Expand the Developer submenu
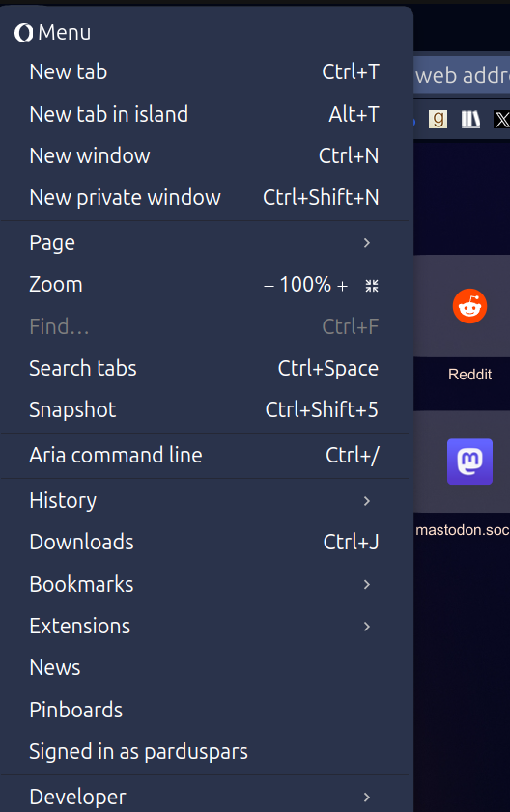The width and height of the screenshot is (510, 812). pyautogui.click(x=205, y=797)
